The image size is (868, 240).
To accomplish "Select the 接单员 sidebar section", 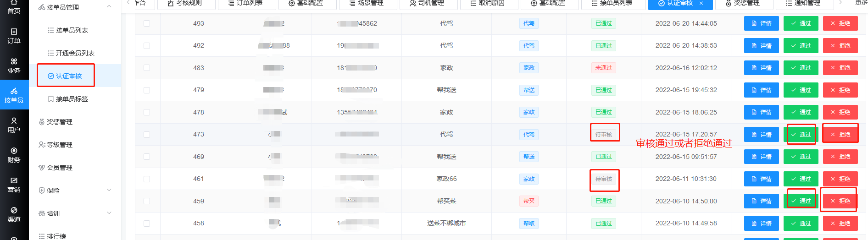I will (x=14, y=95).
